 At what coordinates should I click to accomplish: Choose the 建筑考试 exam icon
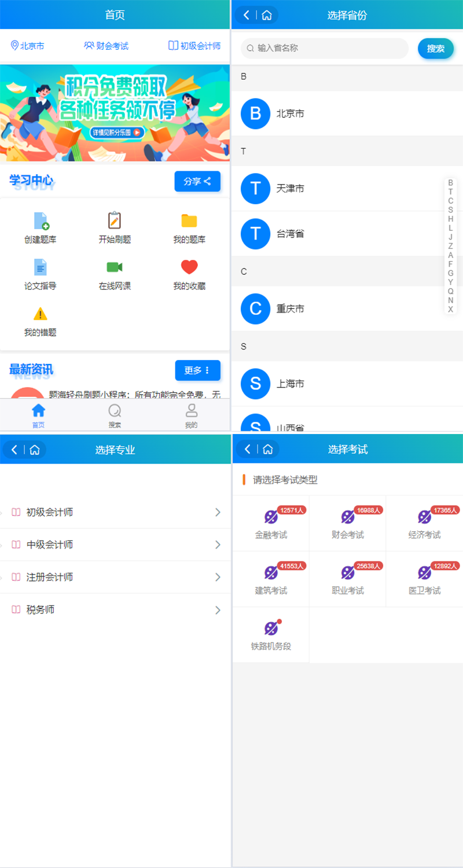click(271, 573)
